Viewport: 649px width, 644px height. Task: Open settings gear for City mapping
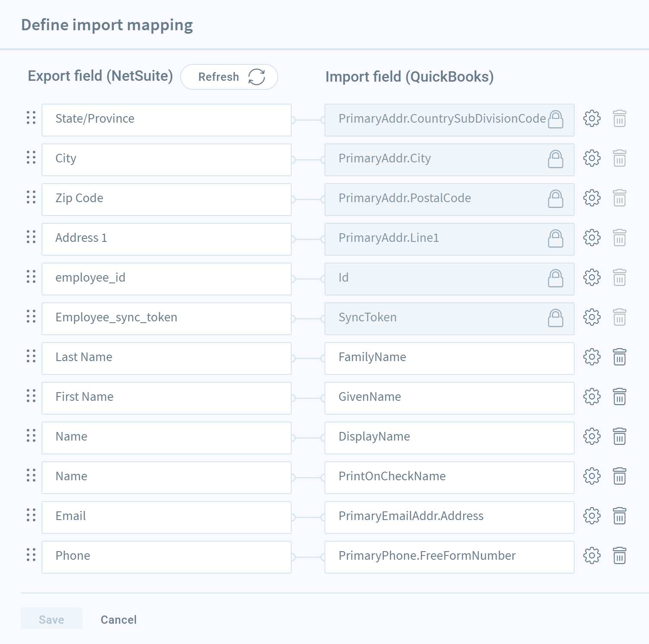[592, 158]
